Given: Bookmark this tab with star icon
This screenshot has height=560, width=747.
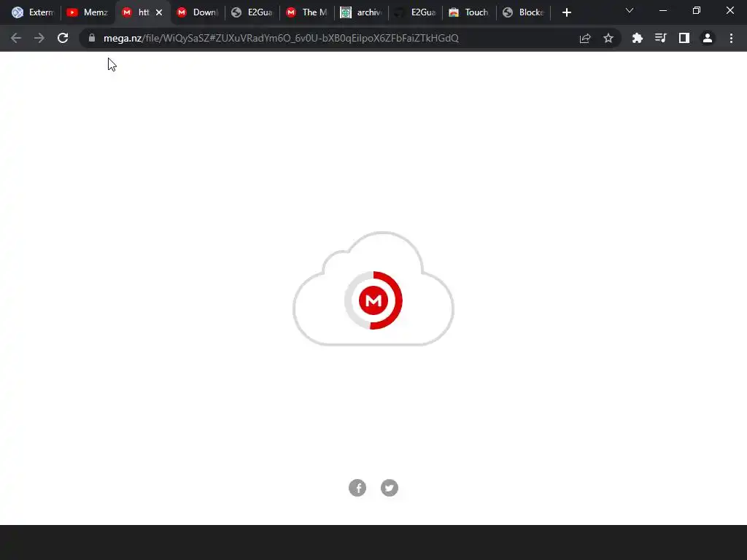Looking at the screenshot, I should click(x=608, y=38).
